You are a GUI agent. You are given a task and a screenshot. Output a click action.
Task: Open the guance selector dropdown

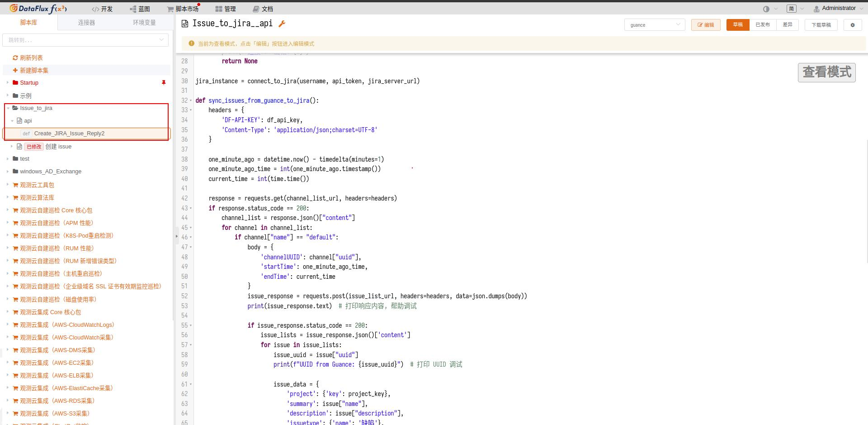click(x=655, y=25)
